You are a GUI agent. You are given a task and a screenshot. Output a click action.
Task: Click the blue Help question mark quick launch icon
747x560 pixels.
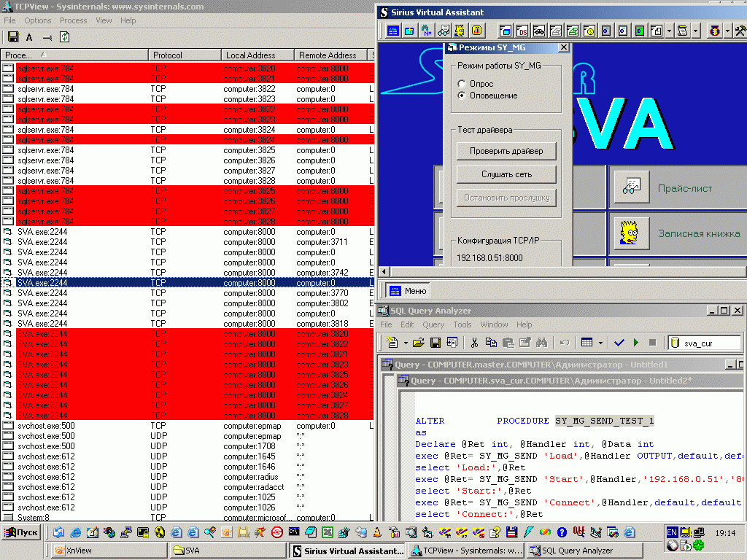point(562,532)
